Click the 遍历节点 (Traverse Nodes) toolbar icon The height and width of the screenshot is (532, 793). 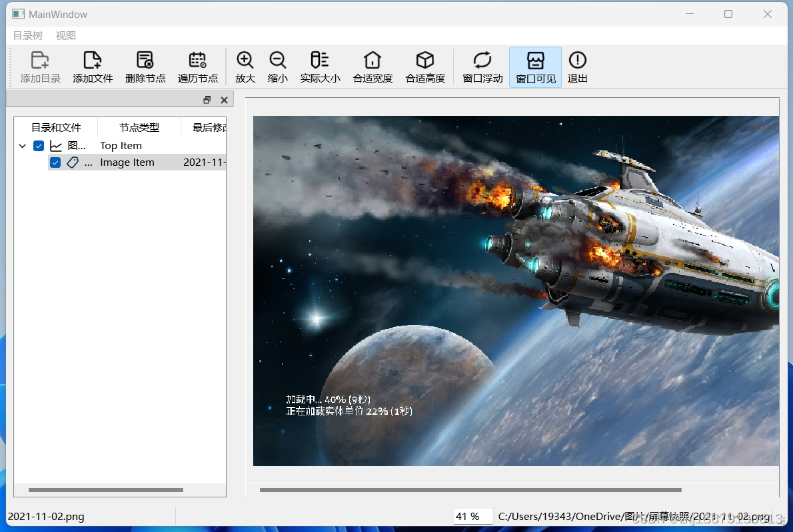click(198, 67)
